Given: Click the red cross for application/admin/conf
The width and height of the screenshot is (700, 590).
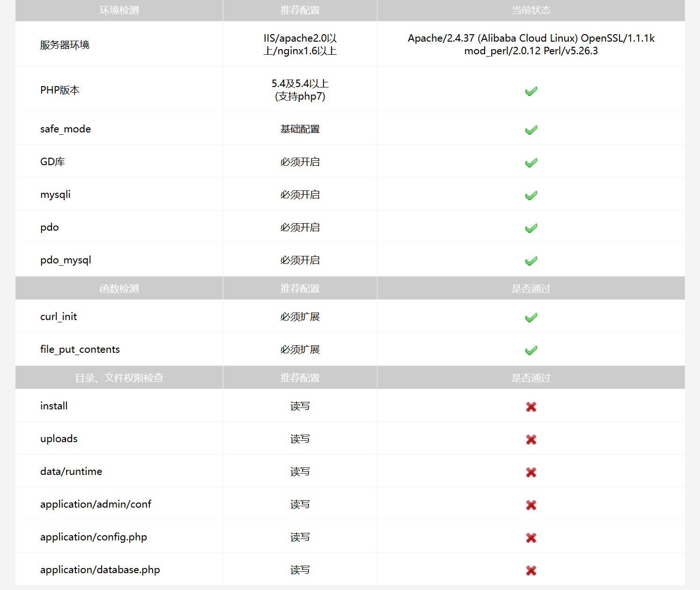Looking at the screenshot, I should [x=531, y=505].
